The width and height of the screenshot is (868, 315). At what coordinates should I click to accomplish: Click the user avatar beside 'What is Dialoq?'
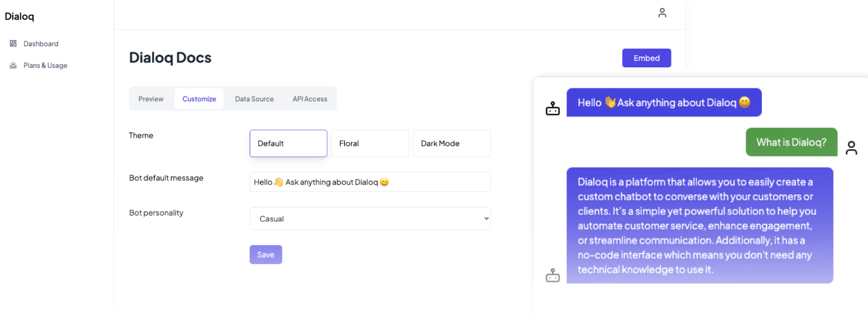[852, 147]
